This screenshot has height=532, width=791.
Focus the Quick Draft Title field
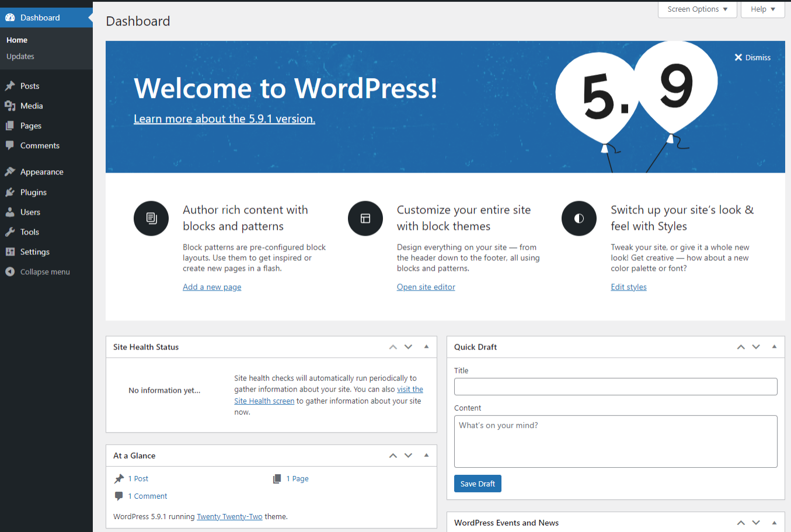(x=616, y=387)
